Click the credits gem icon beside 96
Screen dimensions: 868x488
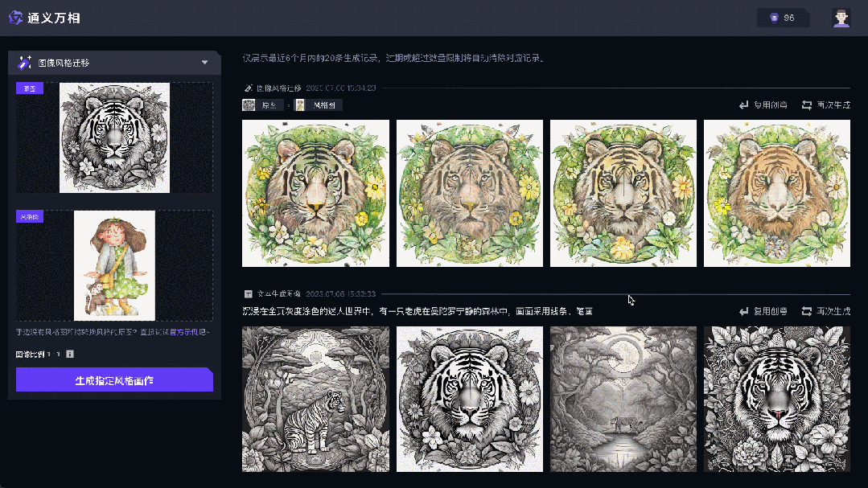click(775, 18)
